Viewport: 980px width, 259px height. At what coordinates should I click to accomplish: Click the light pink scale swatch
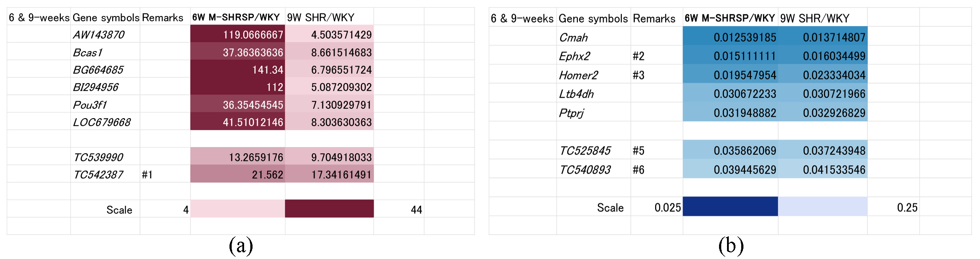tap(237, 209)
